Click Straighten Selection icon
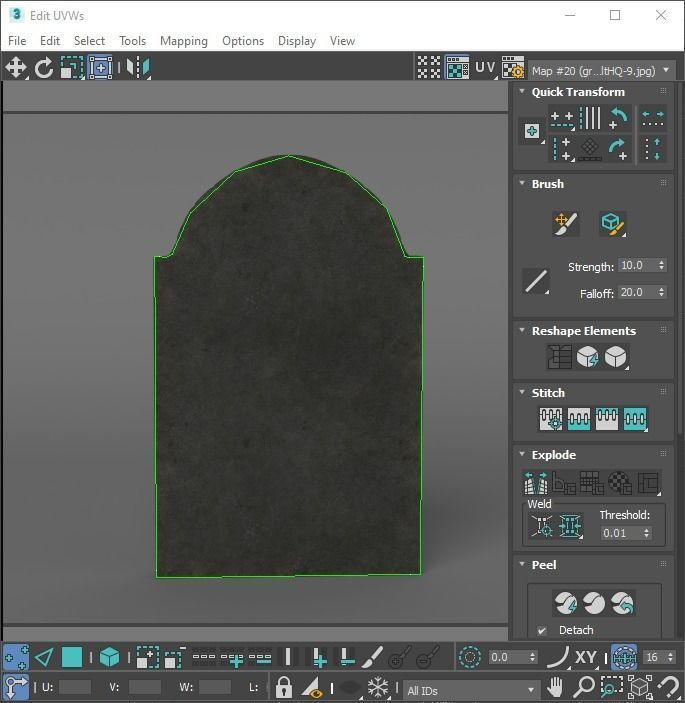 point(559,357)
